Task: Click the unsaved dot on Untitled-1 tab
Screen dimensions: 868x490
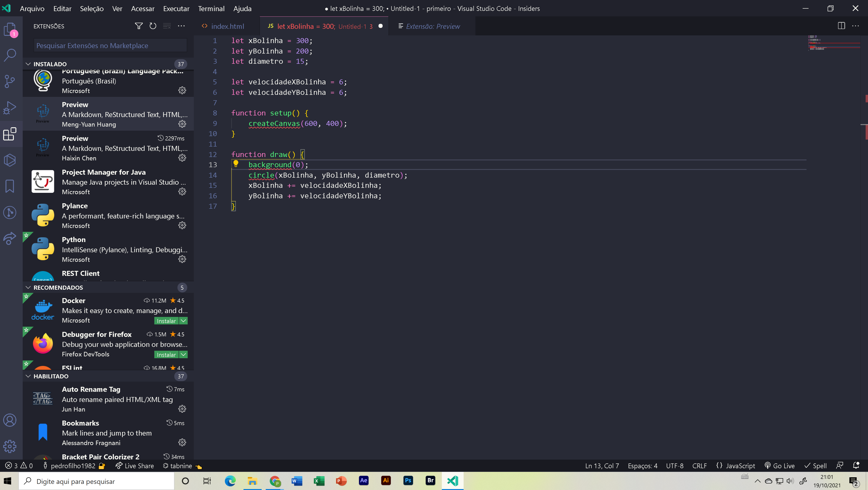Action: click(x=380, y=26)
